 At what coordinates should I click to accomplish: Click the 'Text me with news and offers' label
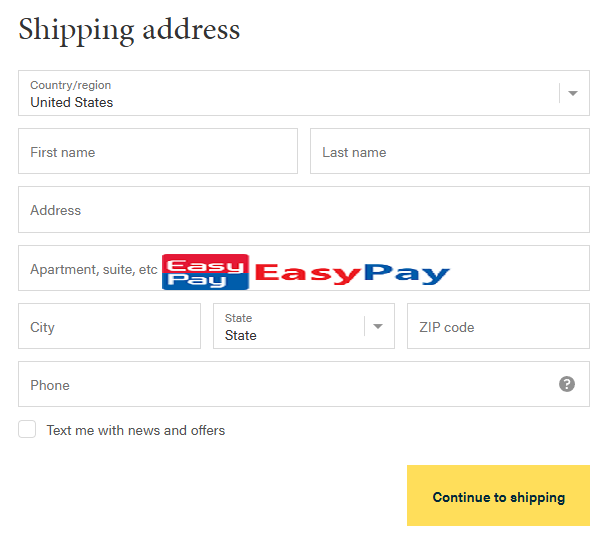tap(135, 430)
